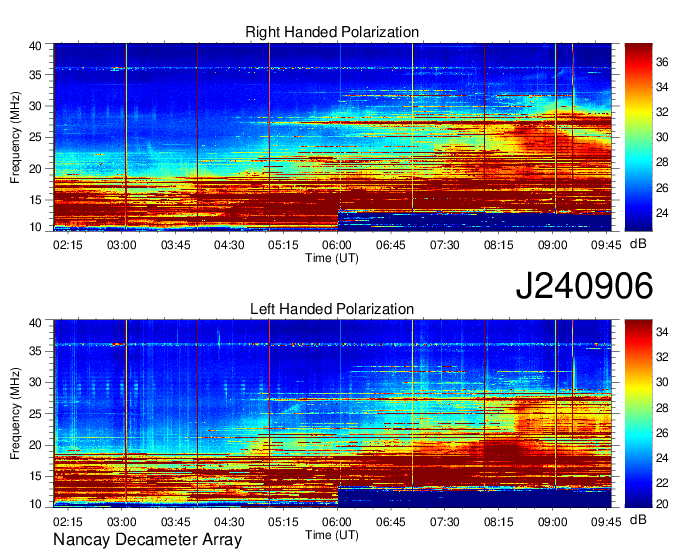Select the large "J240906" observation label
Image resolution: width=680 pixels, height=552 pixels.
pyautogui.click(x=584, y=286)
